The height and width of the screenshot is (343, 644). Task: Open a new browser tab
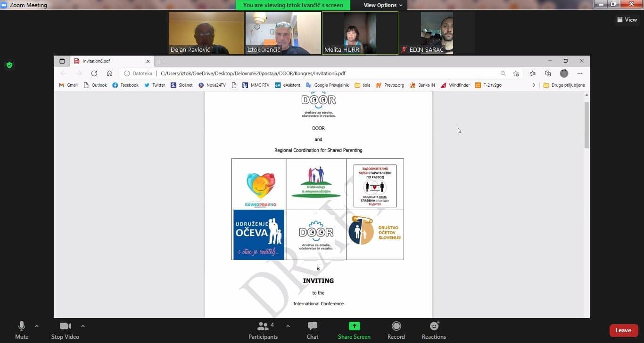click(160, 61)
